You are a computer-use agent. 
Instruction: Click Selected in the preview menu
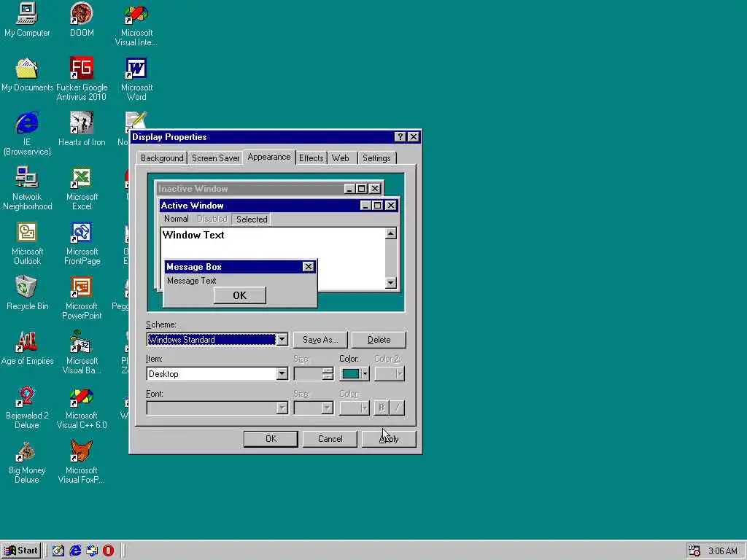[252, 219]
